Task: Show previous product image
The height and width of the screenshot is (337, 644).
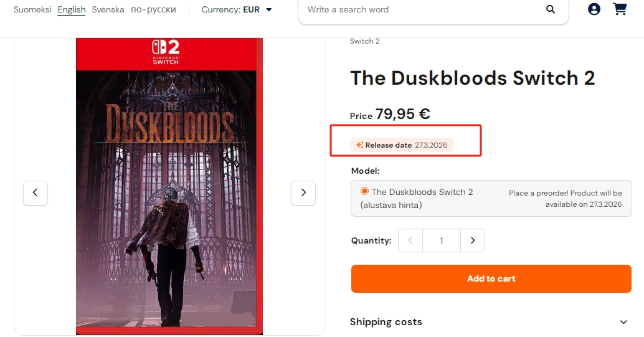Action: [36, 192]
